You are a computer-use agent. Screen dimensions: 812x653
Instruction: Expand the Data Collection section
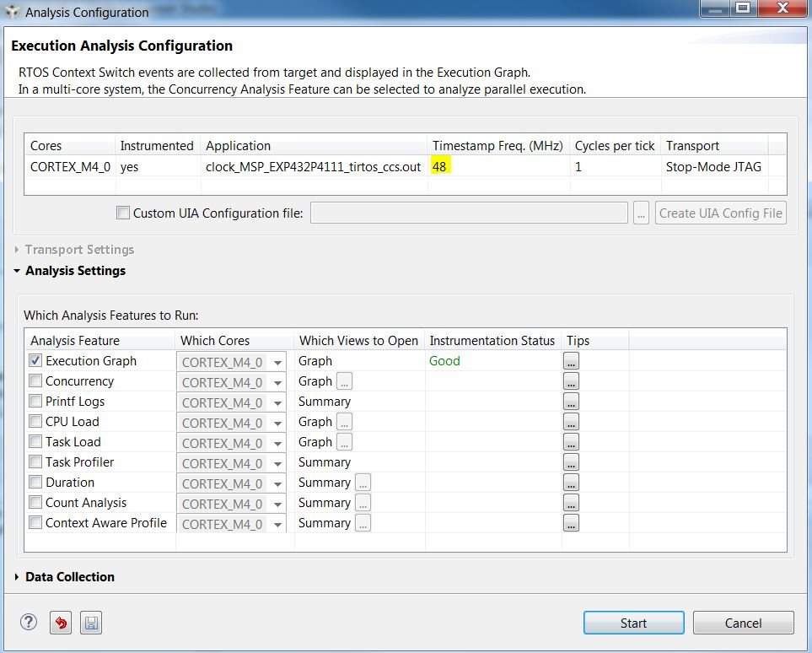click(x=17, y=577)
